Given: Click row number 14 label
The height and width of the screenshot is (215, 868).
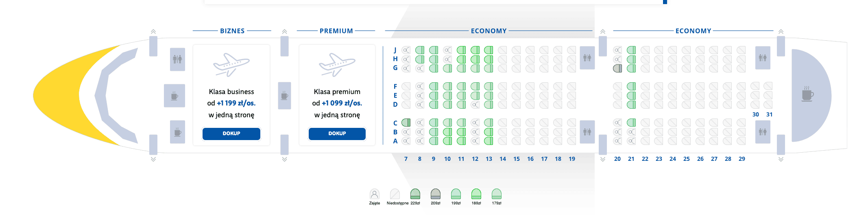Looking at the screenshot, I should tap(503, 159).
